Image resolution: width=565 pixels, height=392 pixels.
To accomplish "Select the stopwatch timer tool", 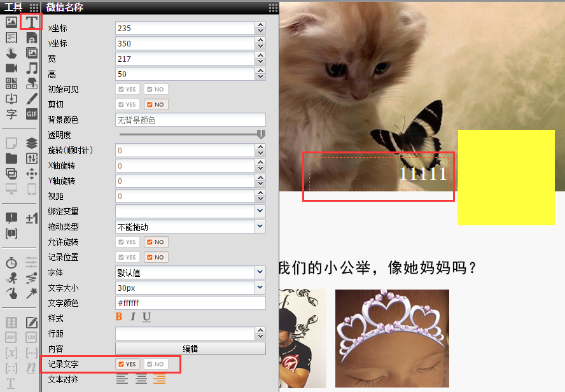I will tap(11, 263).
